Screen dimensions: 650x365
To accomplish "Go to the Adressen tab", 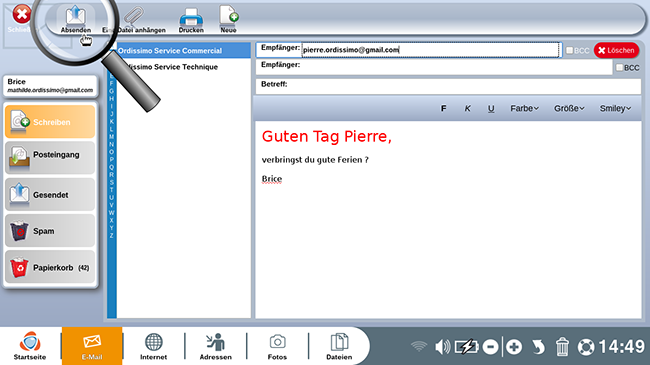I will click(216, 346).
